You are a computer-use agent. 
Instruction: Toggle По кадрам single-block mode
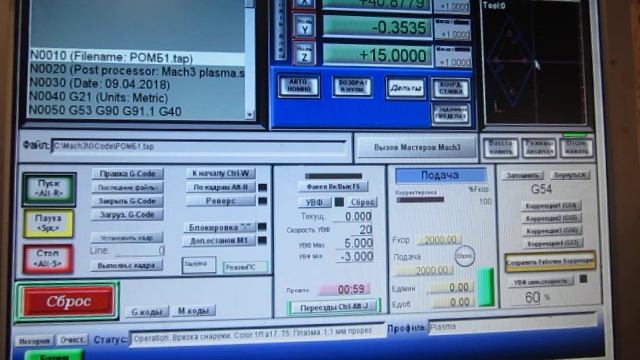[221, 187]
